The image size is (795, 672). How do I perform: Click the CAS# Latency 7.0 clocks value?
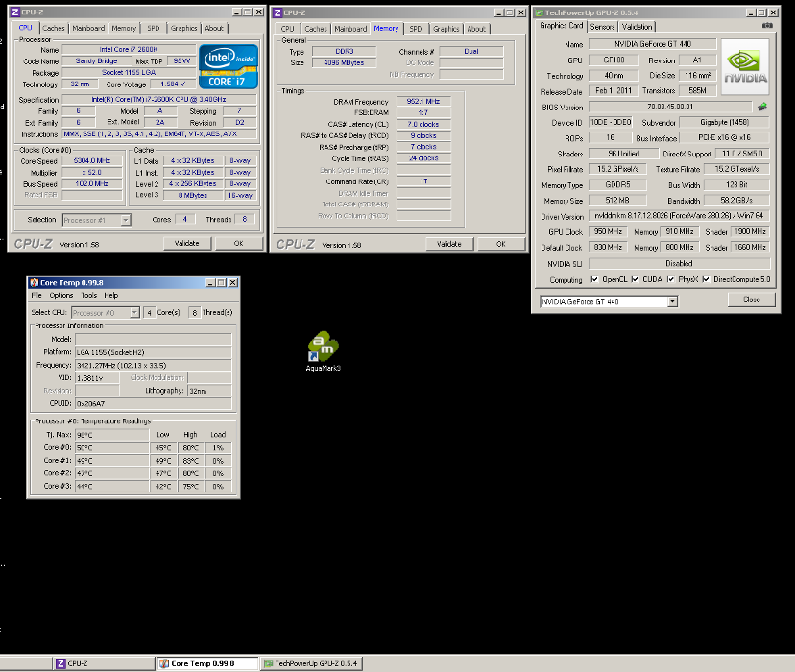point(423,124)
